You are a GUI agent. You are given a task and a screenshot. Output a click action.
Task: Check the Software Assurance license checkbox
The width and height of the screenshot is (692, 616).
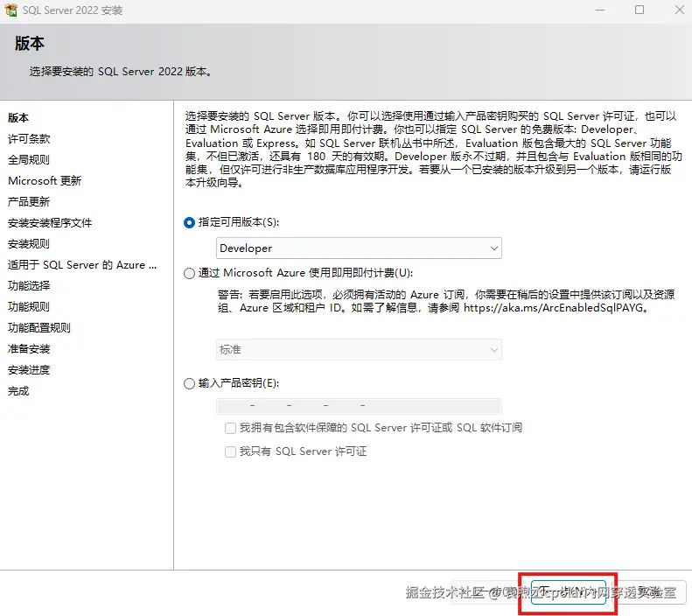[x=230, y=428]
